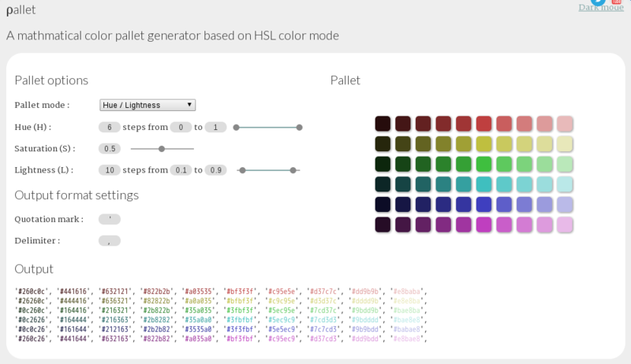This screenshot has height=364, width=631.
Task: Open the YouTube icon in header
Action: [x=617, y=2]
